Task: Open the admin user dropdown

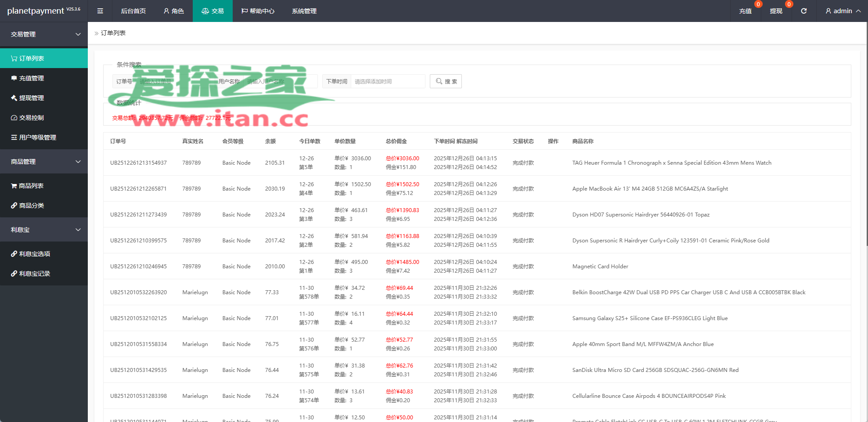Action: [843, 11]
